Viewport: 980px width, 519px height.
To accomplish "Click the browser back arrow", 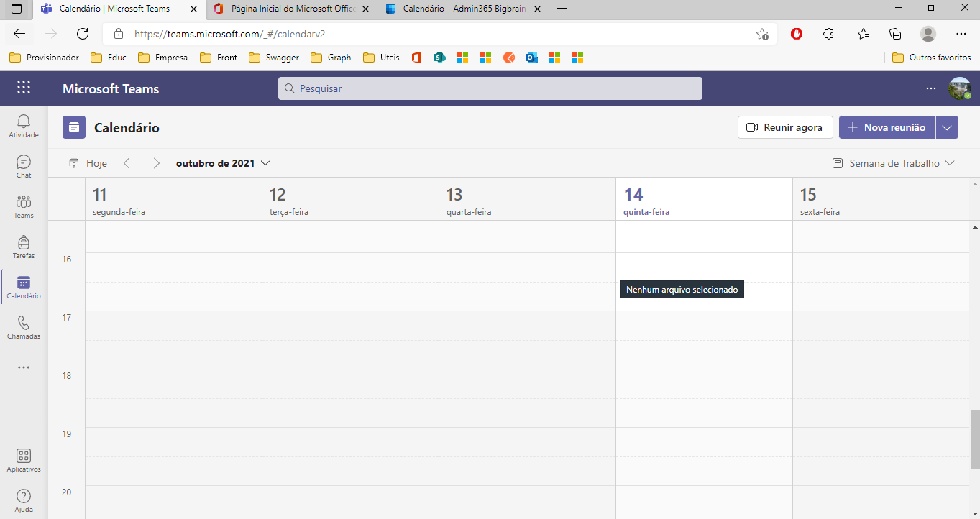I will tap(19, 34).
